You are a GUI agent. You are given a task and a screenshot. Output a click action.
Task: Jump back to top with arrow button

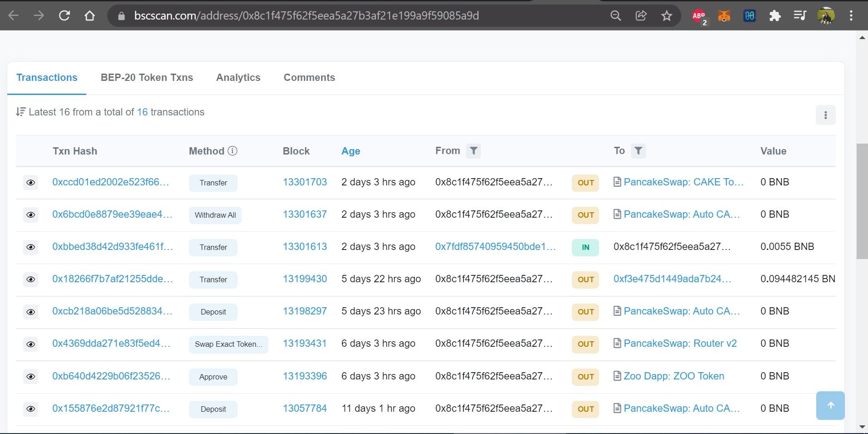830,405
